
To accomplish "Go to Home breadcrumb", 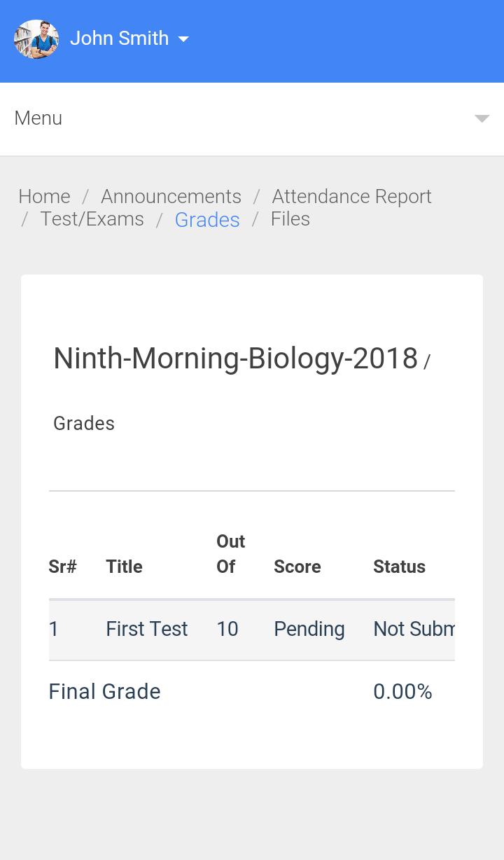I will tap(44, 197).
